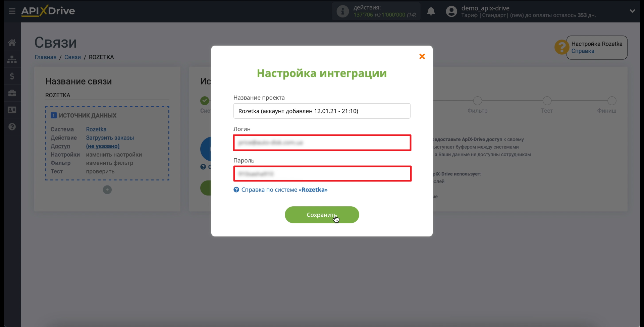Image resolution: width=644 pixels, height=327 pixels.
Task: Click the Rozetka system link
Action: tap(96, 129)
